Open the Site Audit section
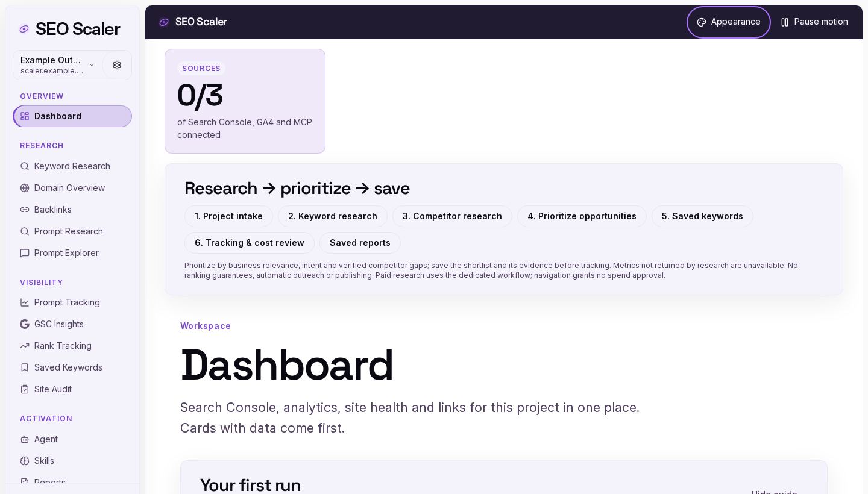Screen dimensions: 868x494 pos(72,389)
